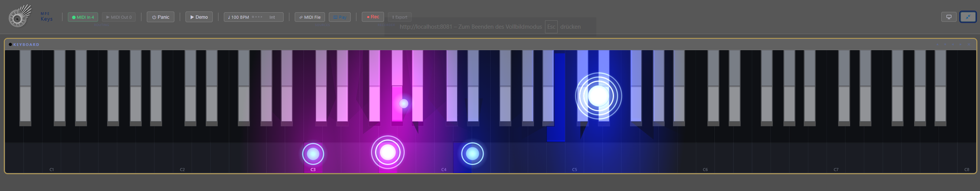Viewport: 980px width, 191px height.
Task: Exit fullscreen with the collapse arrows icon
Action: (x=968, y=17)
